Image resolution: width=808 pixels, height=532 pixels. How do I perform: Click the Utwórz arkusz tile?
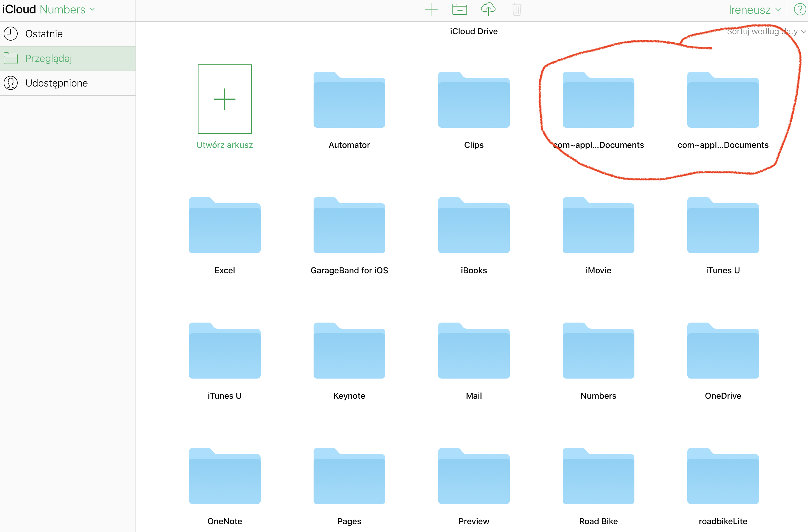pyautogui.click(x=225, y=99)
